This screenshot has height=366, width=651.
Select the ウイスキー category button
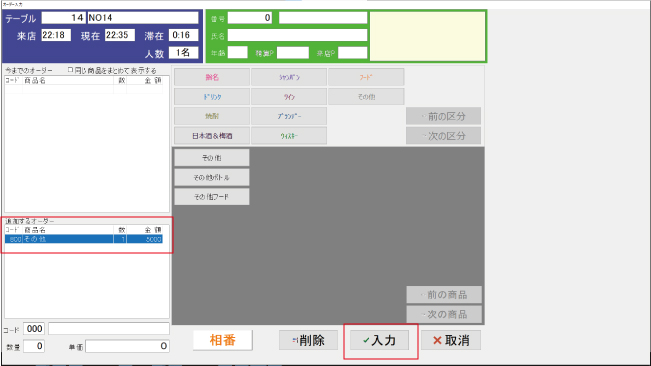(289, 136)
